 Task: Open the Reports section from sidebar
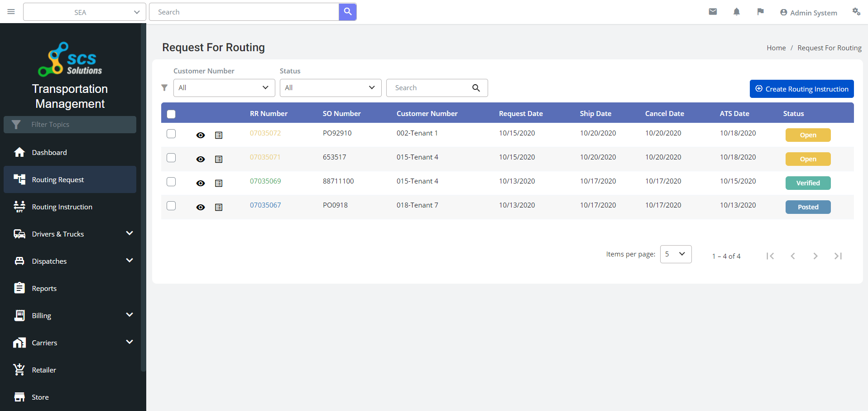tap(44, 288)
